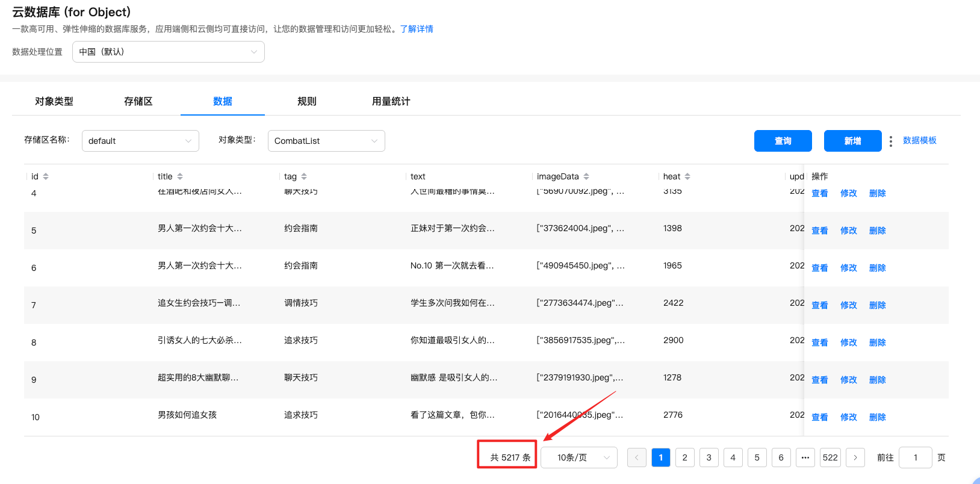Switch to the 用量统计 tab

(391, 101)
